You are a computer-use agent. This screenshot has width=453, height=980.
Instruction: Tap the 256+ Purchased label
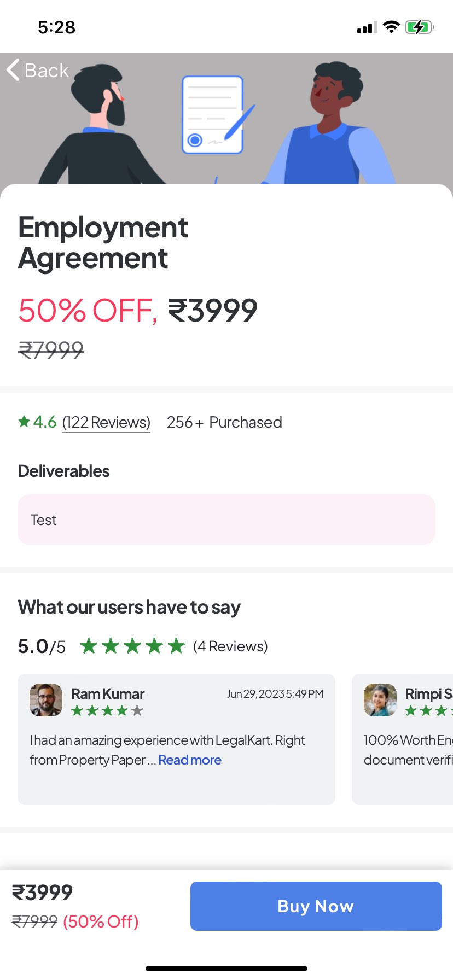coord(224,422)
